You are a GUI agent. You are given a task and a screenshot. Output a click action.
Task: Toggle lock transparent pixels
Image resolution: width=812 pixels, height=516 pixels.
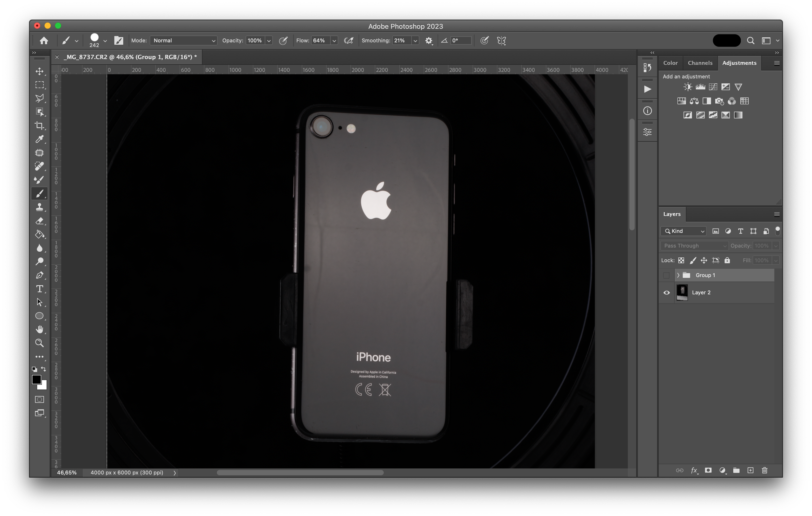(x=681, y=260)
